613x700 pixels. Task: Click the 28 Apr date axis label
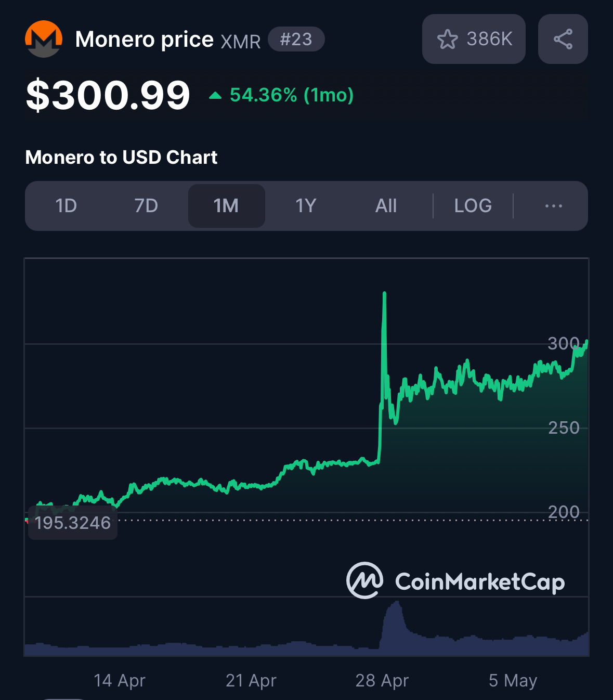382,680
